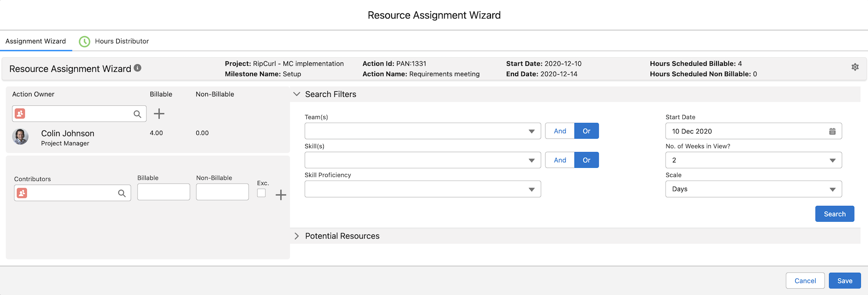Click Project: RipCurl - MC implementation text
Screen dimensions: 868x295
click(284, 64)
